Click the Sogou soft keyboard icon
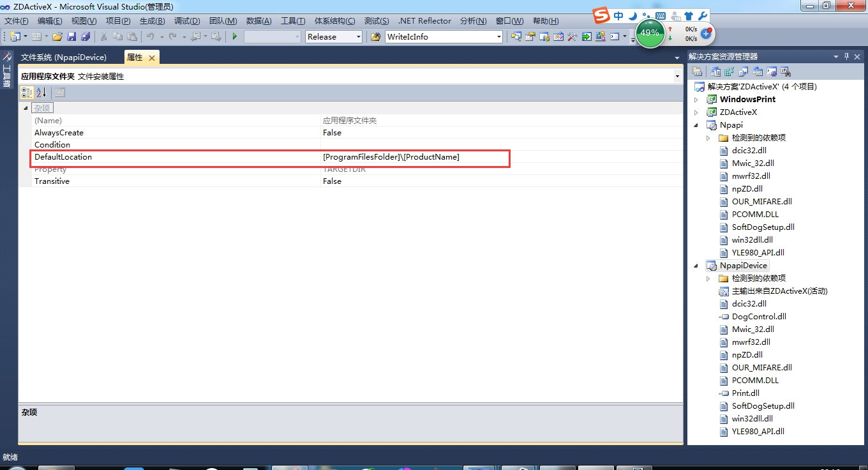The height and width of the screenshot is (470, 868). click(660, 16)
